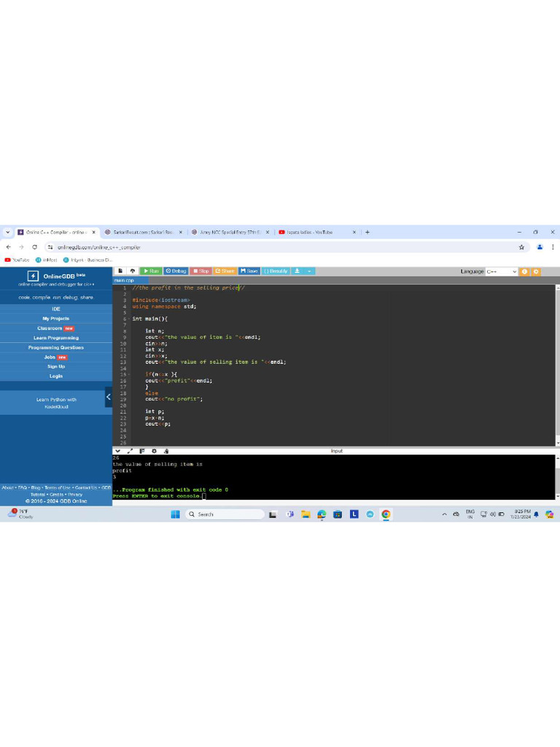Click the browser back arrow
The image size is (560, 747).
[9, 247]
